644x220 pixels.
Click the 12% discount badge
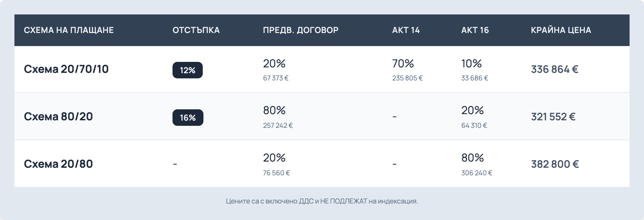[x=188, y=70]
